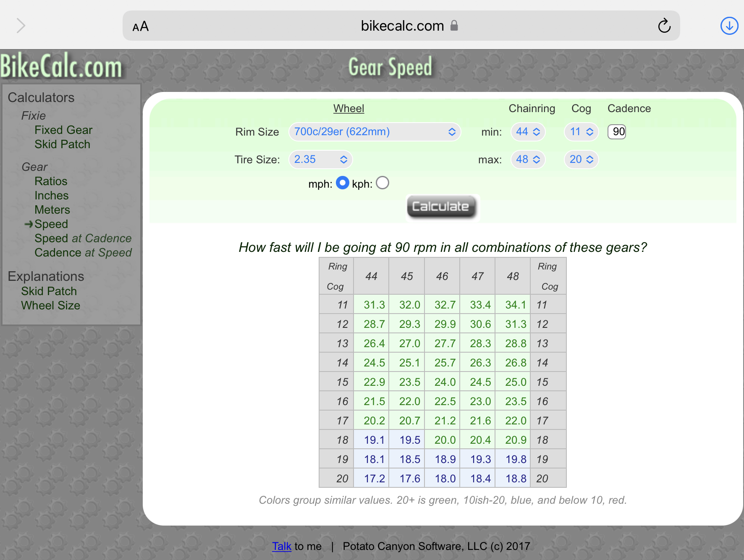
Task: Tap the forward navigation arrow
Action: 21,26
